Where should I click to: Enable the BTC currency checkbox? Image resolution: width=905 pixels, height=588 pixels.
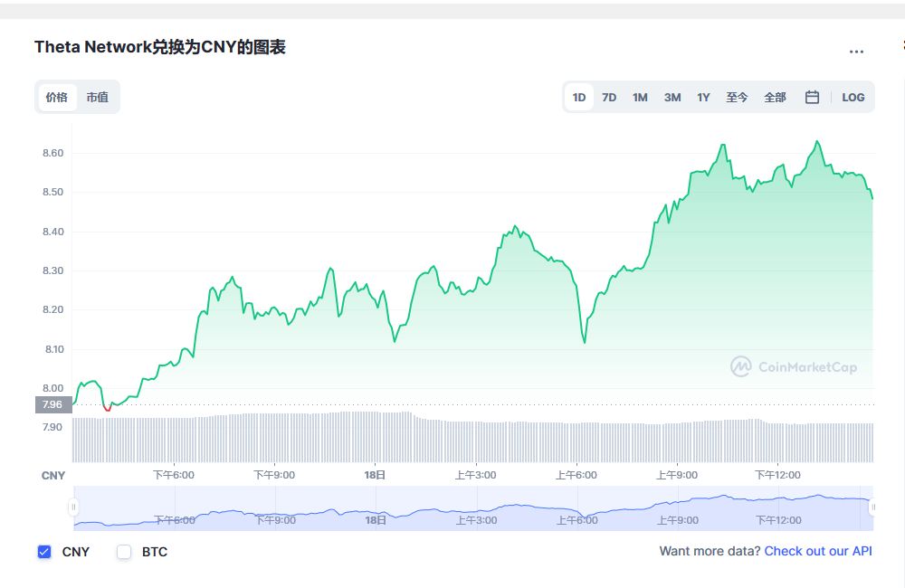124,552
